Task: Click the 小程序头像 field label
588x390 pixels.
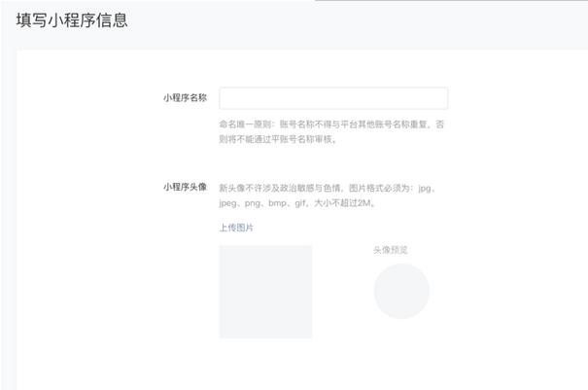Action: 185,187
